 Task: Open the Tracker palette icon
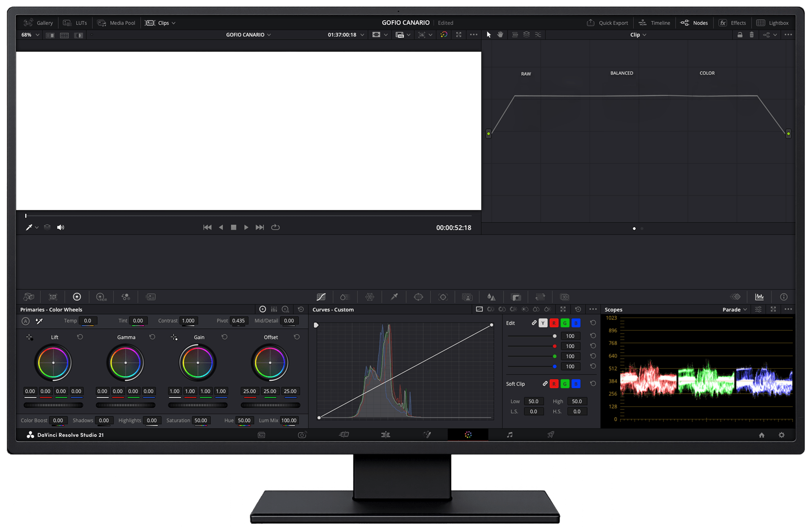(x=443, y=297)
